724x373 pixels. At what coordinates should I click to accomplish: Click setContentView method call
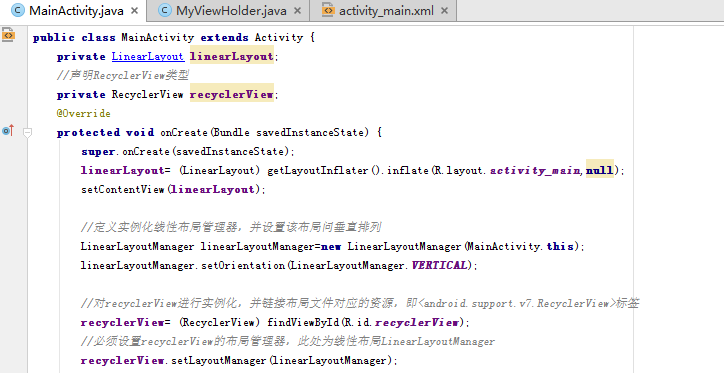click(122, 189)
